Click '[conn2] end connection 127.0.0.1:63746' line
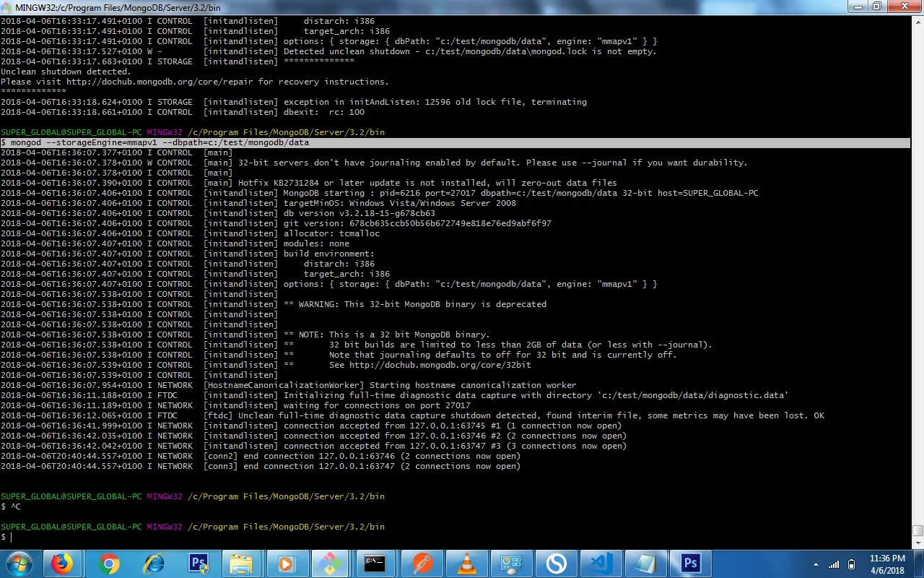The image size is (924, 578). coord(261,456)
